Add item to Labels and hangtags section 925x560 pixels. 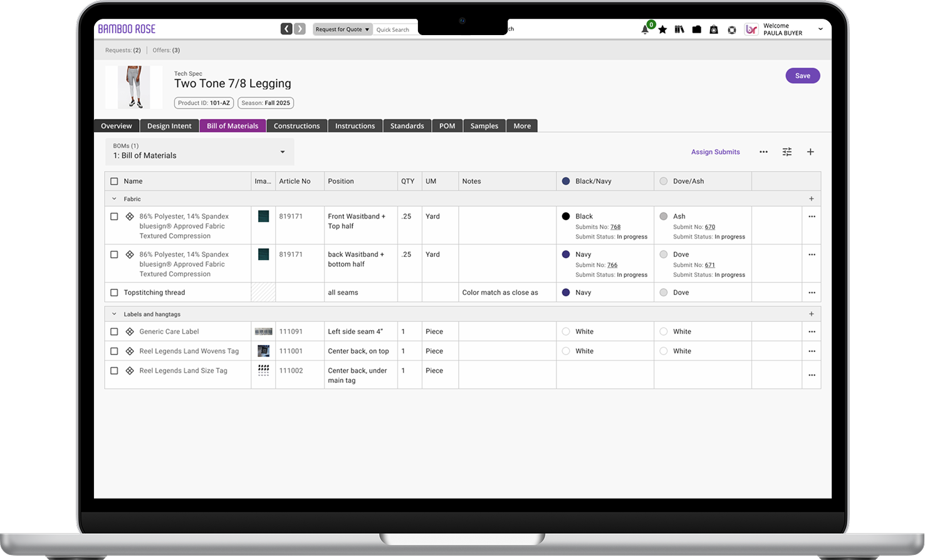[x=812, y=314]
